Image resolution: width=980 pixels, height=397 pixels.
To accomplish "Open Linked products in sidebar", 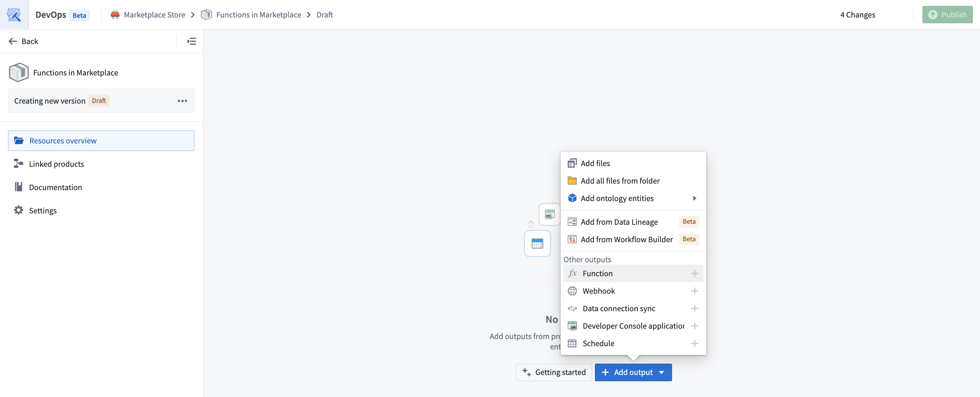I will (56, 164).
